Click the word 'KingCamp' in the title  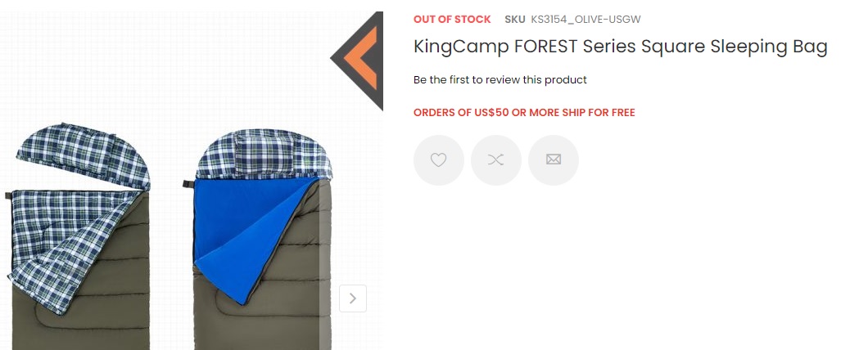click(461, 47)
